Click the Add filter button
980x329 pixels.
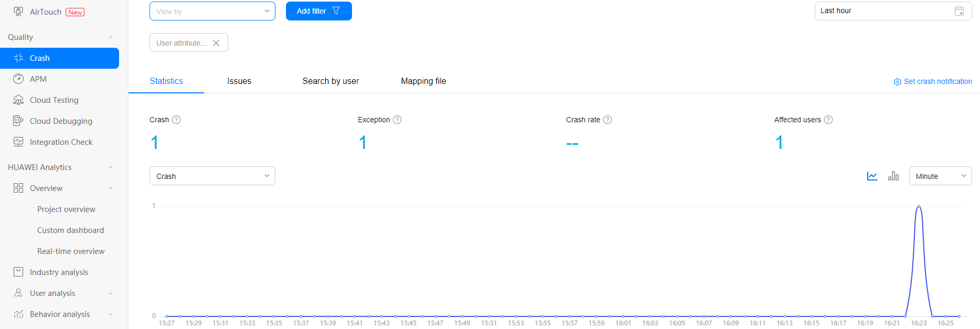tap(318, 11)
